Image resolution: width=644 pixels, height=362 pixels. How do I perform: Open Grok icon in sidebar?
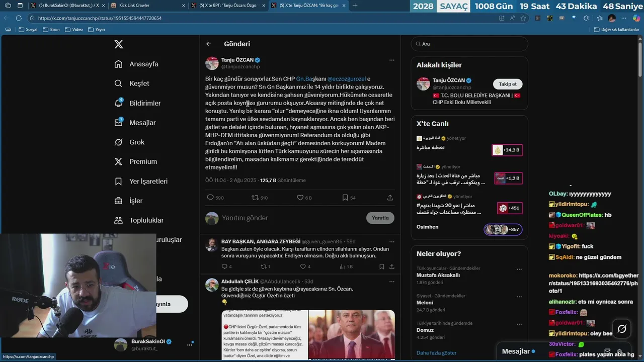point(118,142)
